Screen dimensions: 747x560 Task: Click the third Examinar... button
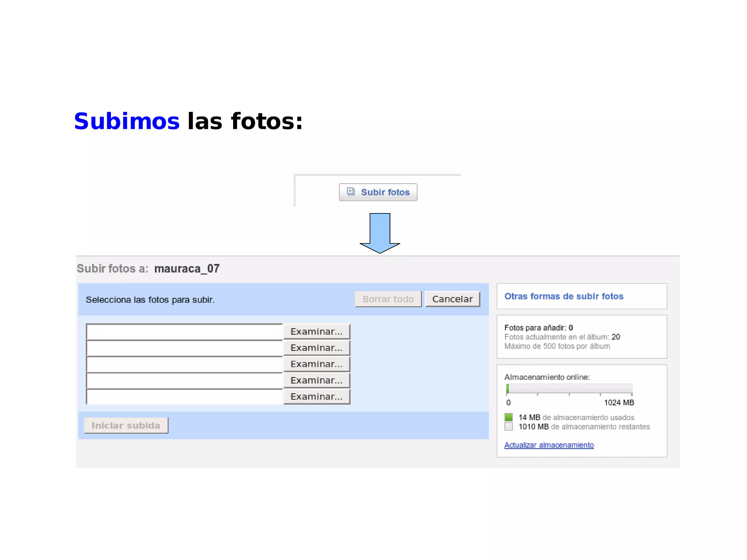pos(317,364)
